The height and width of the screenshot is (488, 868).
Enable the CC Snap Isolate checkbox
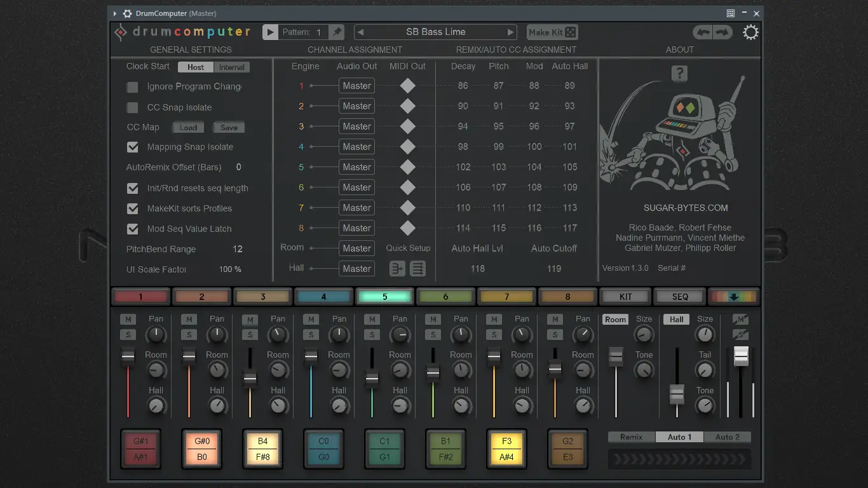tap(133, 107)
